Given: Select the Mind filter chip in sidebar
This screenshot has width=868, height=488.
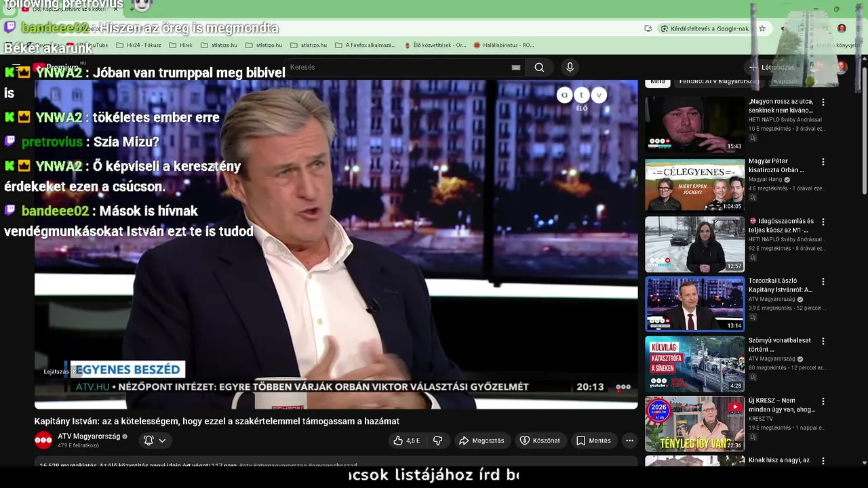Looking at the screenshot, I should coord(658,81).
